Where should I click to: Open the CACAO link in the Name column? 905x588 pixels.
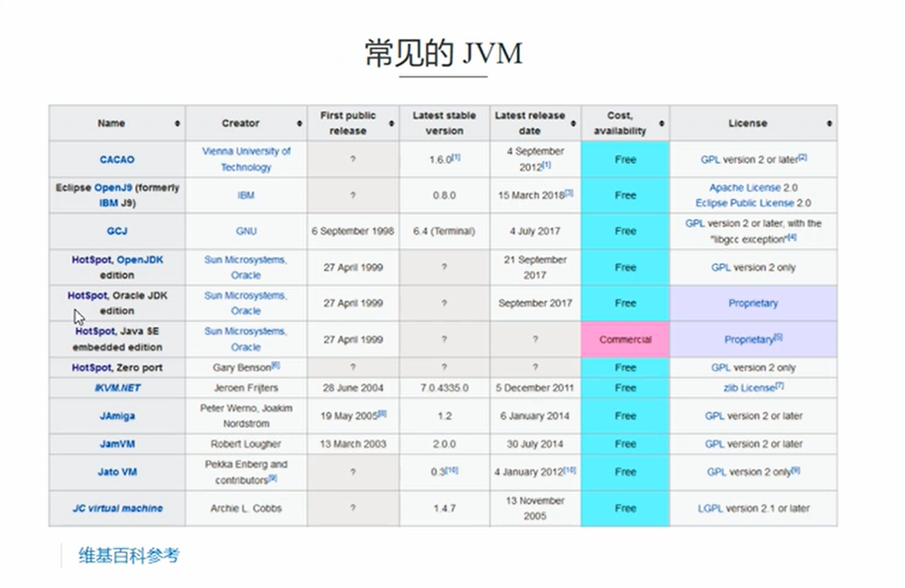(117, 160)
